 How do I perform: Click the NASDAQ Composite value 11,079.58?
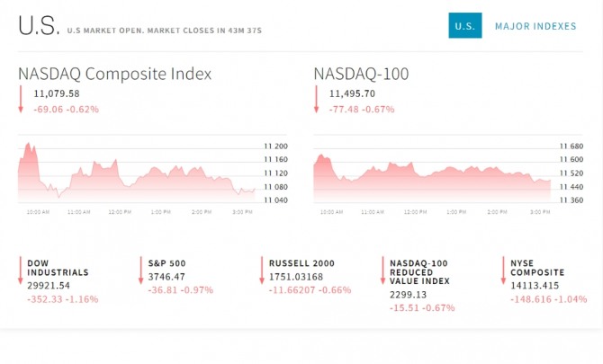coord(57,93)
